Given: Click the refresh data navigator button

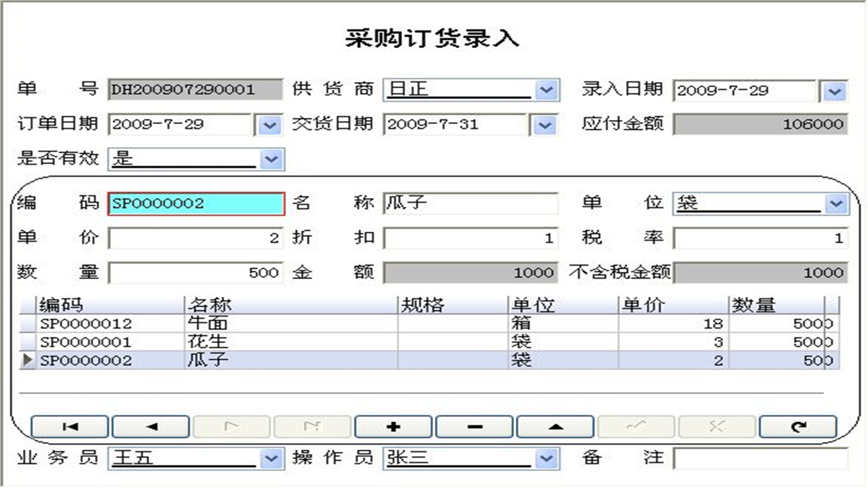Looking at the screenshot, I should [x=798, y=426].
